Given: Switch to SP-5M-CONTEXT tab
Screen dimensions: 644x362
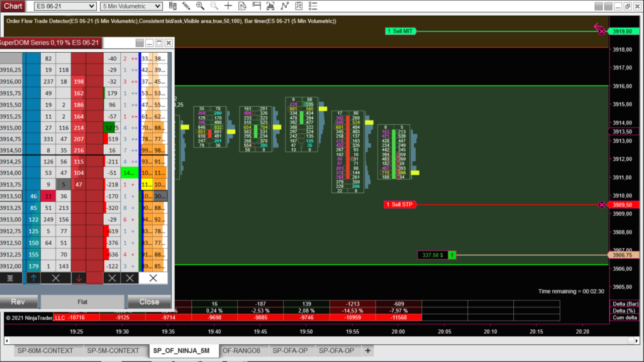Looking at the screenshot, I should pyautogui.click(x=113, y=351).
